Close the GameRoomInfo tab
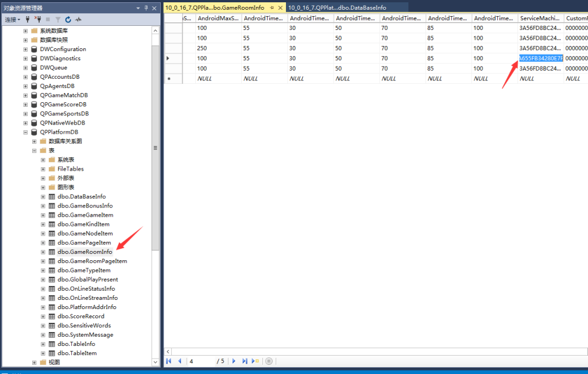This screenshot has width=588, height=374. pyautogui.click(x=280, y=7)
